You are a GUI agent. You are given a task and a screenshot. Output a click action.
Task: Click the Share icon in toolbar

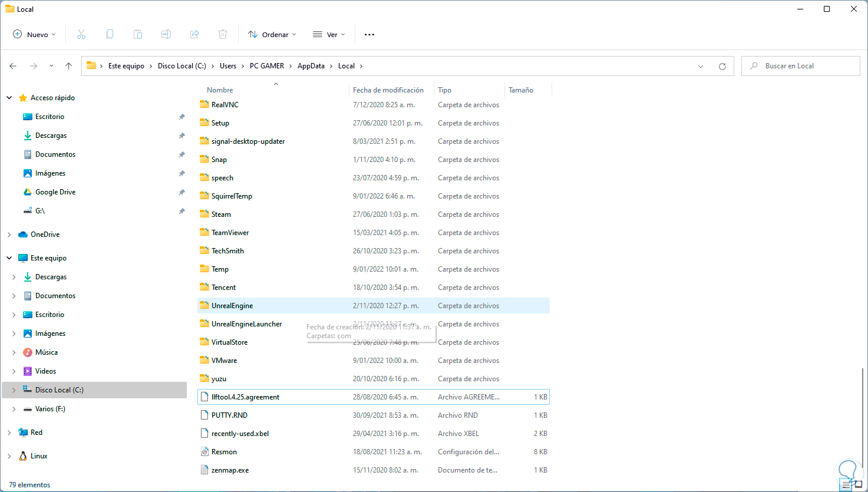point(194,34)
